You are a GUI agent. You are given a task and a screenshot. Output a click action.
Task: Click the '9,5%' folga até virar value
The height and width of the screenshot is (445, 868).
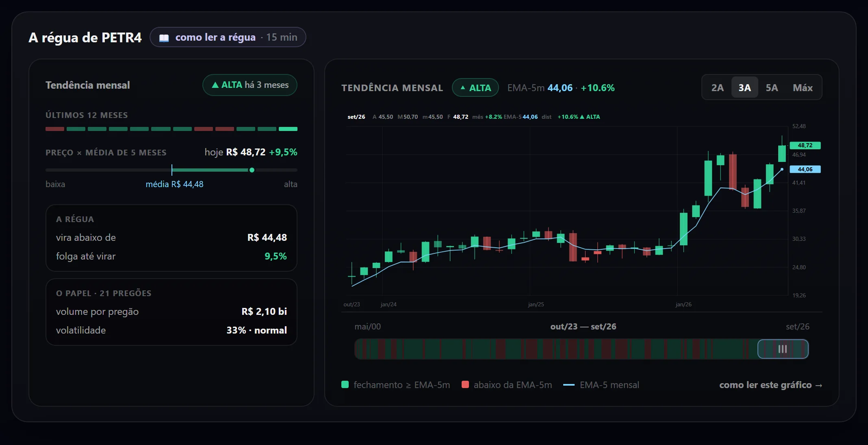(x=276, y=256)
